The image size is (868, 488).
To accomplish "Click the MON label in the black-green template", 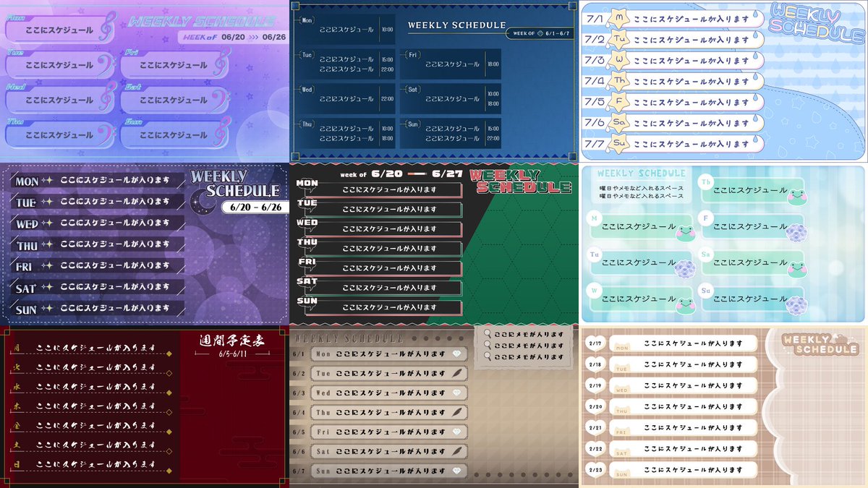I will [x=307, y=184].
